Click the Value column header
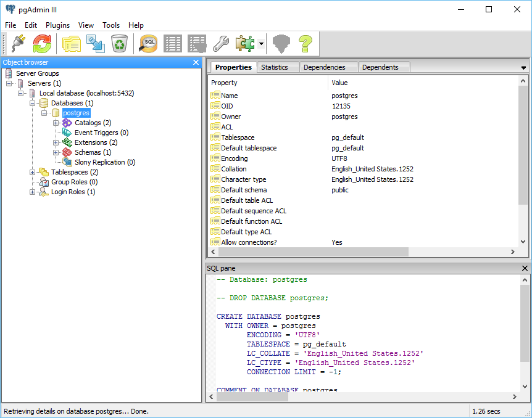The height and width of the screenshot is (418, 532). pyautogui.click(x=423, y=83)
